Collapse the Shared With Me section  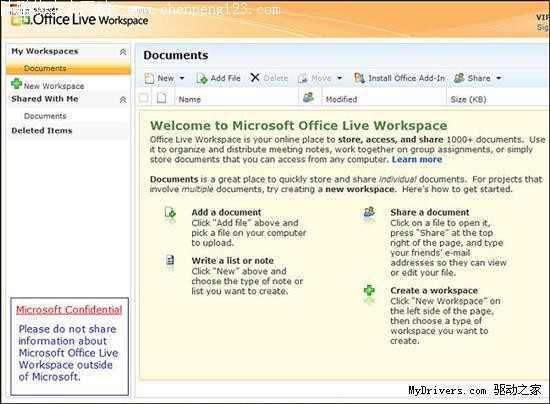pos(123,100)
